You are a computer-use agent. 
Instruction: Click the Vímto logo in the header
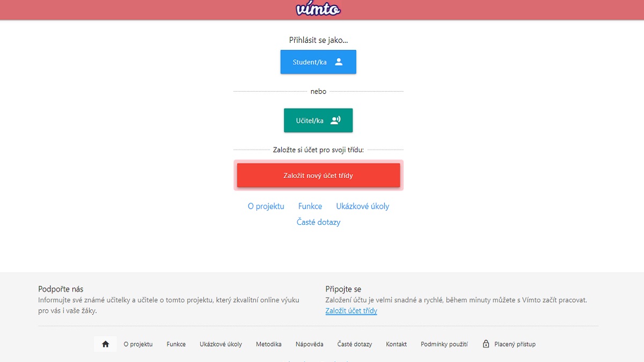(318, 9)
